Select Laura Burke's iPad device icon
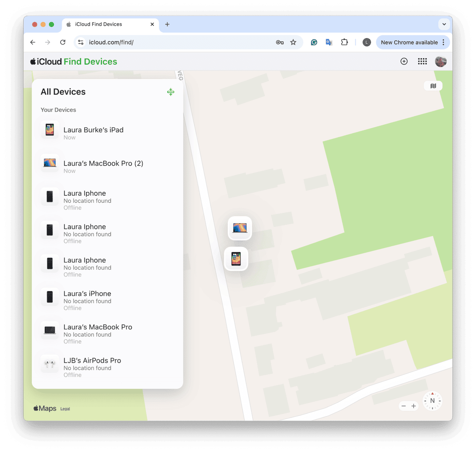This screenshot has height=452, width=476. [50, 130]
